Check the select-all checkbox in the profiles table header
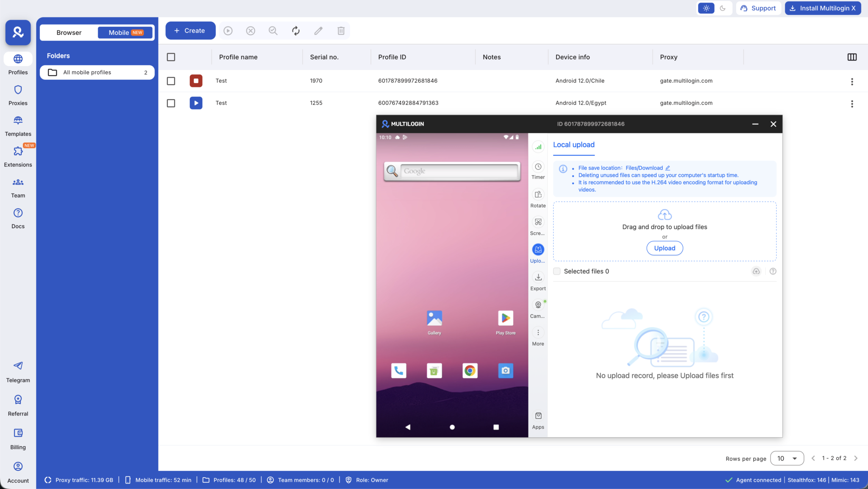The height and width of the screenshot is (489, 868). pyautogui.click(x=171, y=56)
